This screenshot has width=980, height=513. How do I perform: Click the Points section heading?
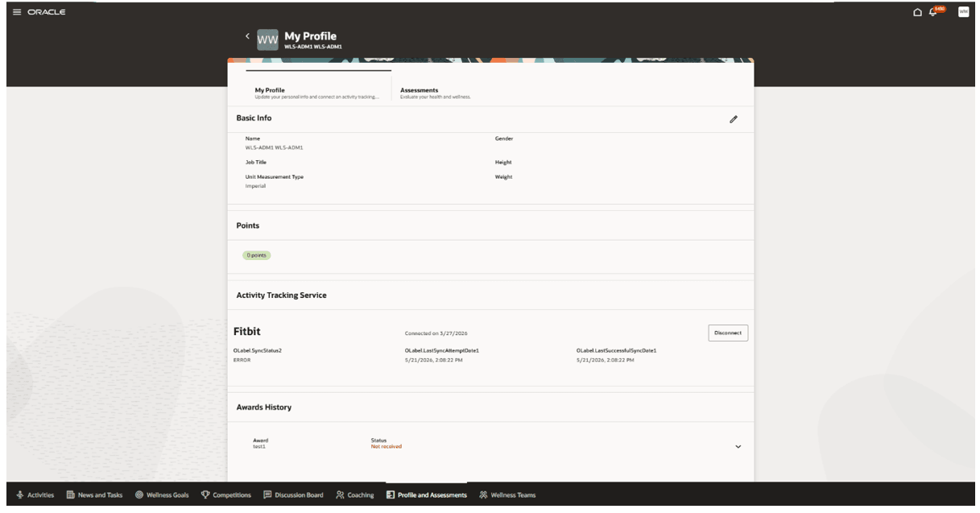point(247,226)
